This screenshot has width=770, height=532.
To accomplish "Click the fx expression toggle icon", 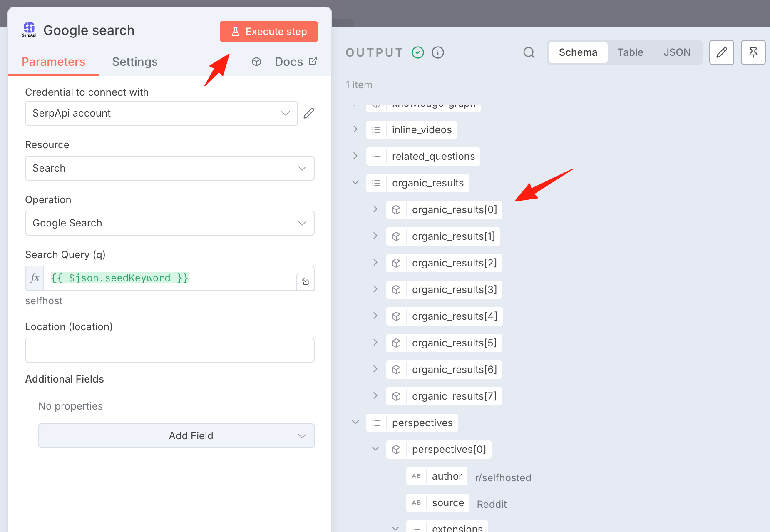I will point(35,278).
